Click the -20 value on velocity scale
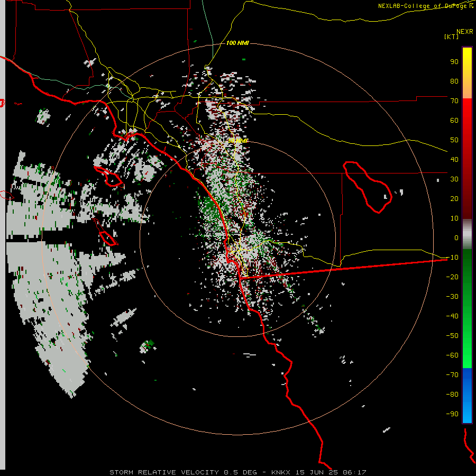 (452, 277)
